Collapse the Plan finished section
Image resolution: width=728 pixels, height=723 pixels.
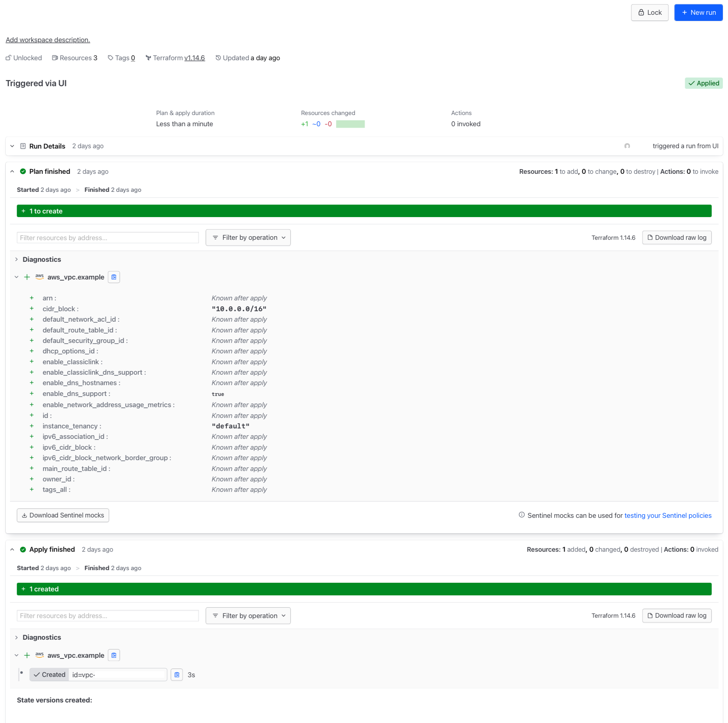(12, 172)
